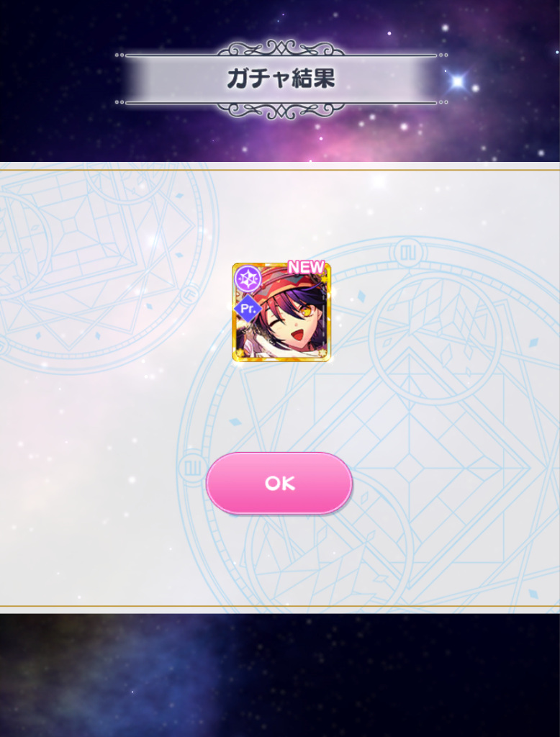Tap the round glyph emblem left of the OK button
Screen dimensions: 560x737
[x=192, y=468]
